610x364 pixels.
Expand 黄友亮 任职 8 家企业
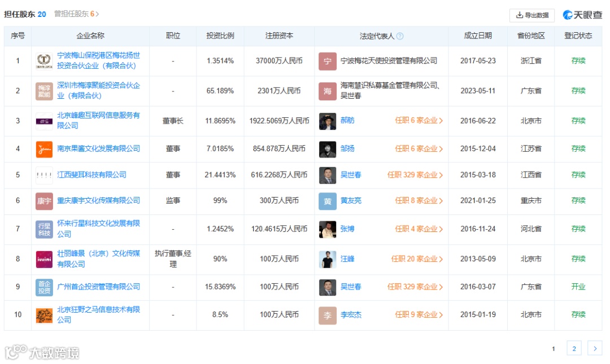419,201
